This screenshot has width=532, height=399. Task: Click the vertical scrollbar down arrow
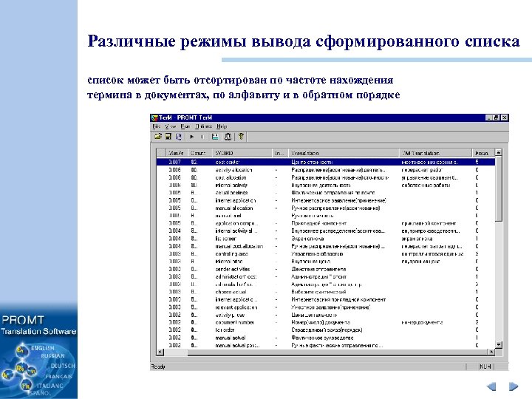click(499, 344)
